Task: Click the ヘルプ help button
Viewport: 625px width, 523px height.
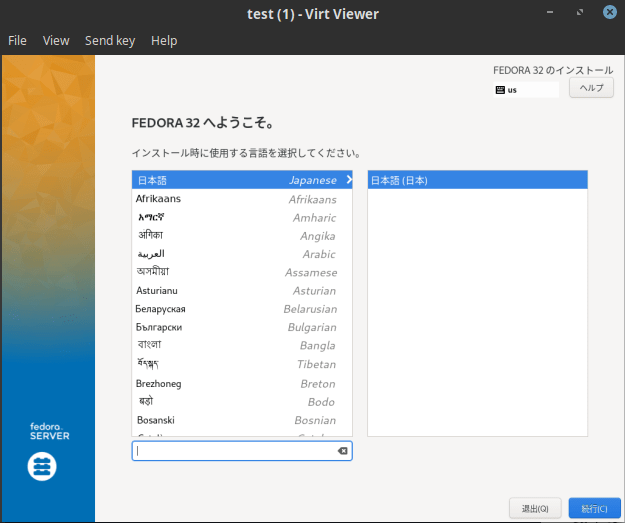Action: pyautogui.click(x=591, y=88)
